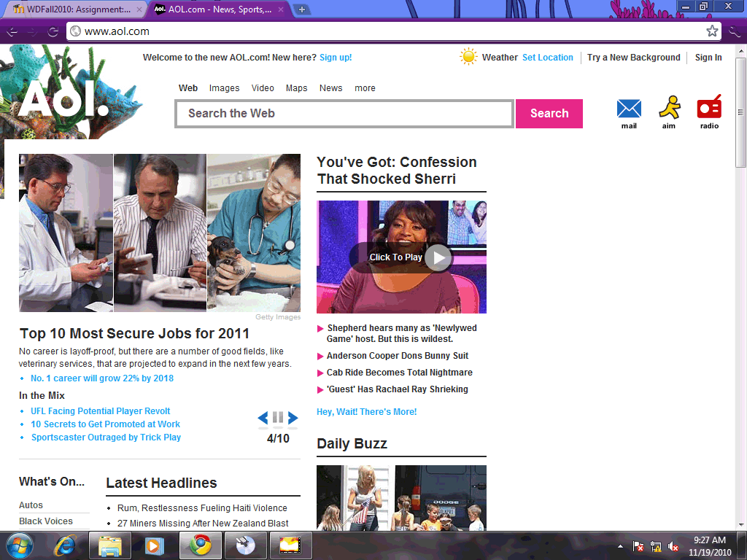
Task: Expand the 'more' search category menu
Action: pos(365,88)
